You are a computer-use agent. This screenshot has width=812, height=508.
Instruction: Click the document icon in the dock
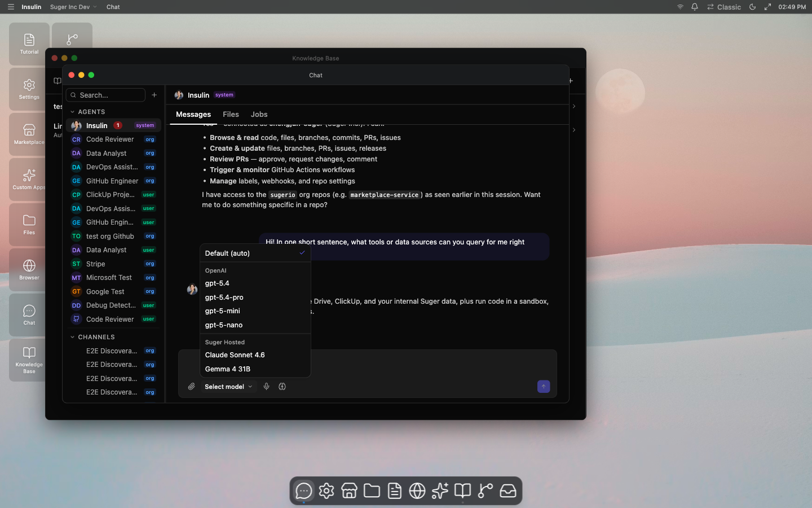pos(395,491)
